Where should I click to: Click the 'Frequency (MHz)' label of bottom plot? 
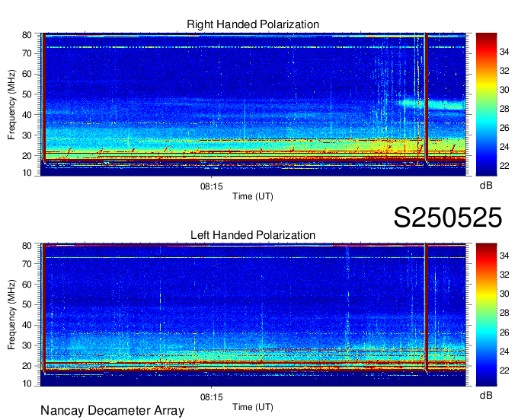point(11,315)
